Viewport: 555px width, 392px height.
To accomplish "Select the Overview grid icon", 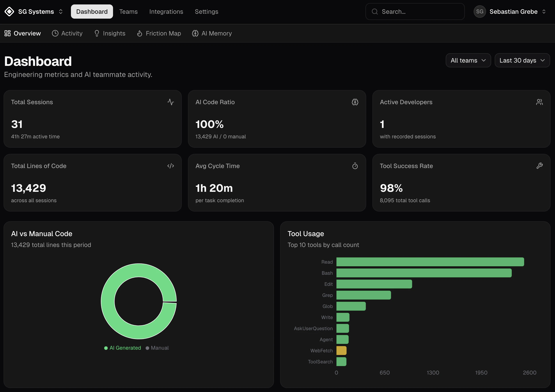I will pyautogui.click(x=8, y=33).
